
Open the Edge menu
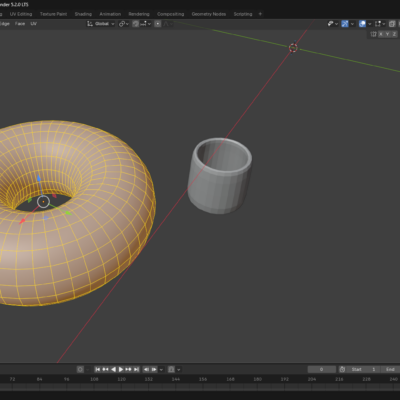[5, 24]
